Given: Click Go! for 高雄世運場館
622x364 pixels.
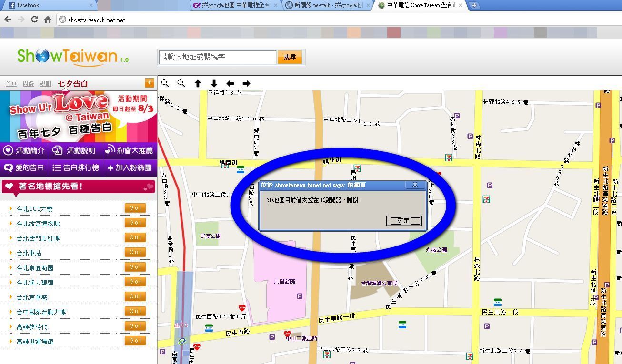Looking at the screenshot, I should (x=135, y=341).
